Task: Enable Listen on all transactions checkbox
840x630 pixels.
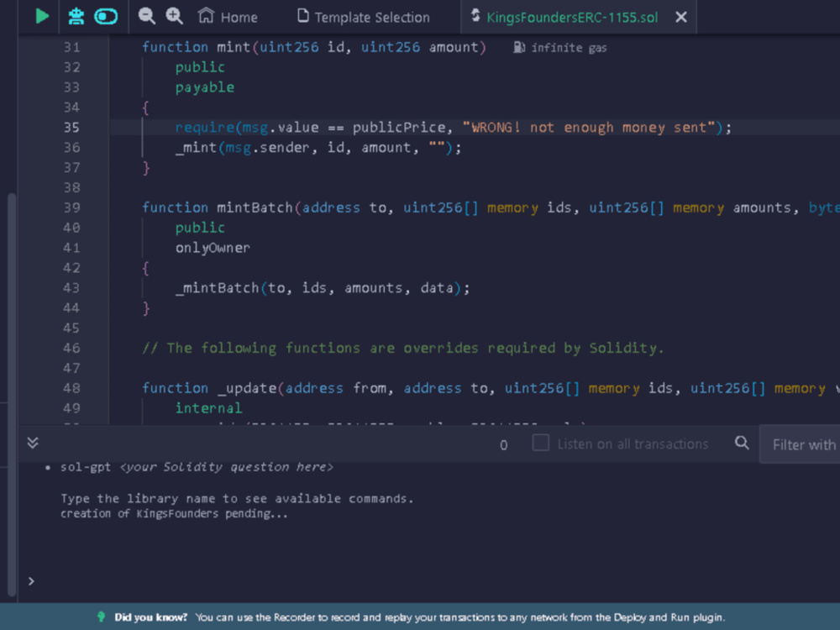Action: [540, 443]
